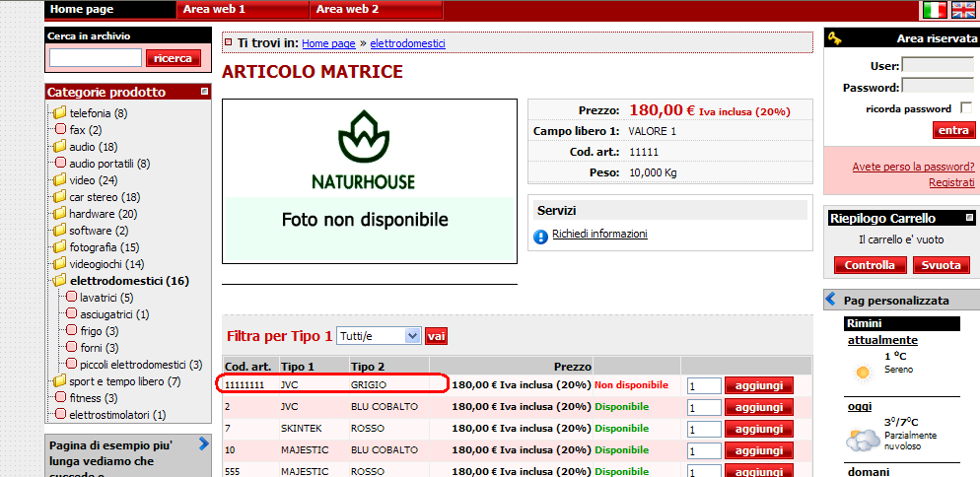This screenshot has width=980, height=477.
Task: Click the ricerca search button
Action: pyautogui.click(x=174, y=58)
